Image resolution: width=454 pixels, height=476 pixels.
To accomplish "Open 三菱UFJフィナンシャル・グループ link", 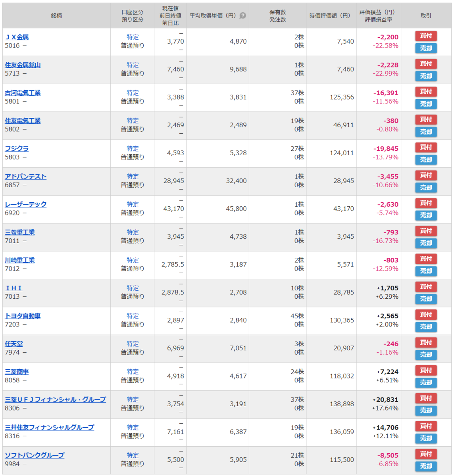I will [x=56, y=400].
